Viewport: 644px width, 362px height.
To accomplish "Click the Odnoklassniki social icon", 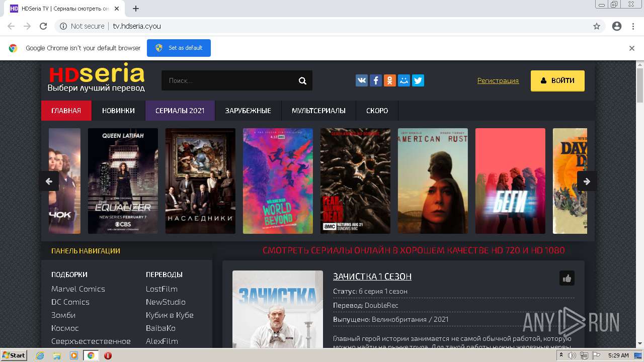I will [x=390, y=80].
